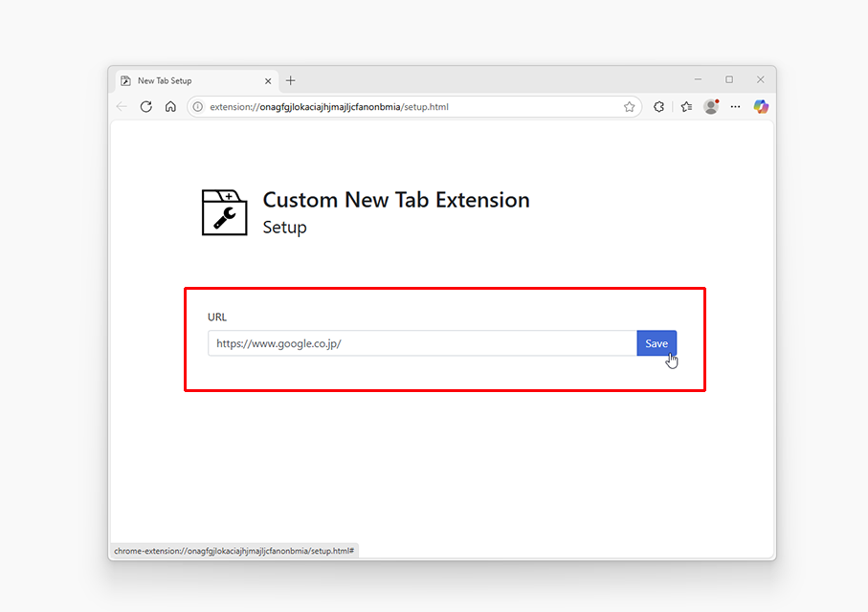Open a new tab with plus button
Viewport: 868px width, 612px height.
(291, 80)
